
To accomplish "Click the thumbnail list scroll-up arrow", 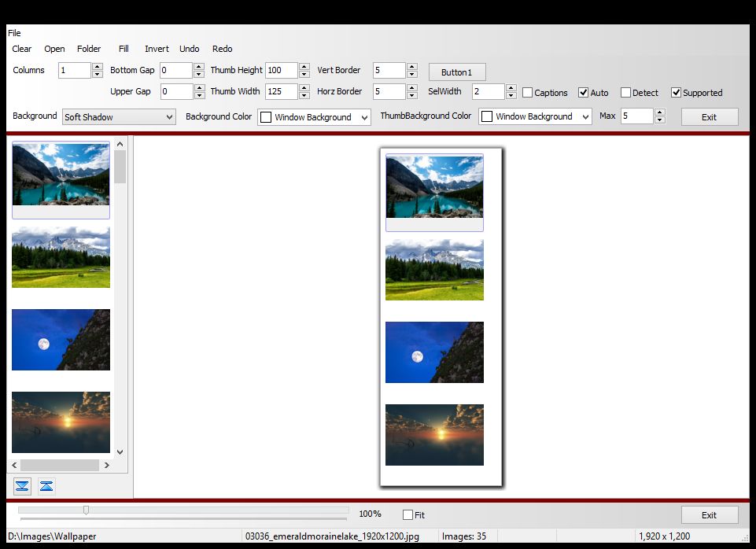I will click(x=120, y=144).
